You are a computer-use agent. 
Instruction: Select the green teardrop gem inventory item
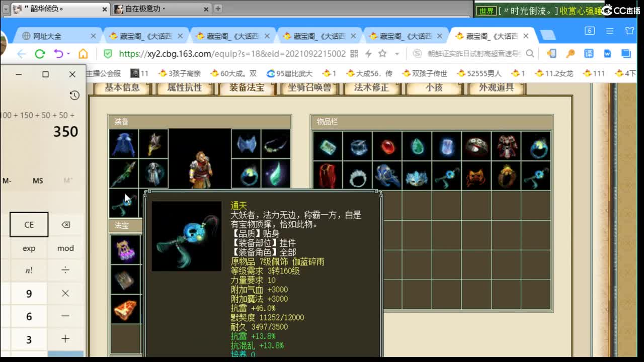click(417, 146)
